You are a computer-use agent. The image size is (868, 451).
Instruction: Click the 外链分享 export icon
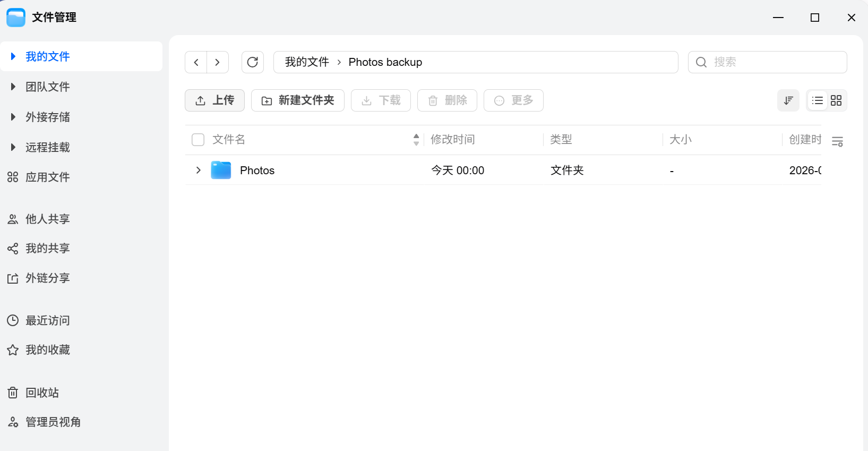pyautogui.click(x=13, y=278)
